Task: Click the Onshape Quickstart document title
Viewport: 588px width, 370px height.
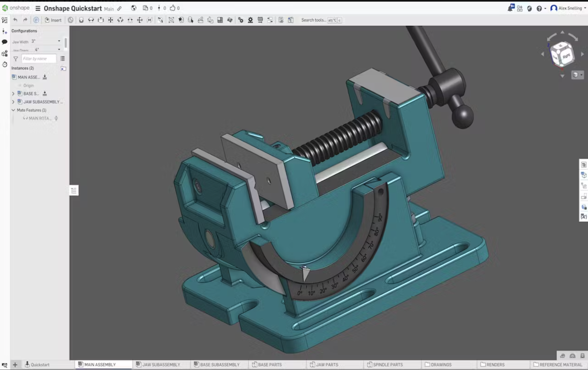Action: [x=73, y=9]
